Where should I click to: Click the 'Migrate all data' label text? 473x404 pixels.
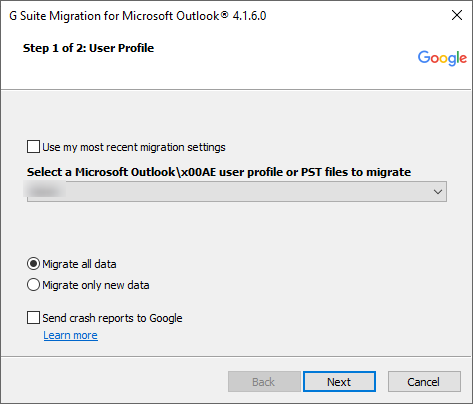pyautogui.click(x=79, y=264)
